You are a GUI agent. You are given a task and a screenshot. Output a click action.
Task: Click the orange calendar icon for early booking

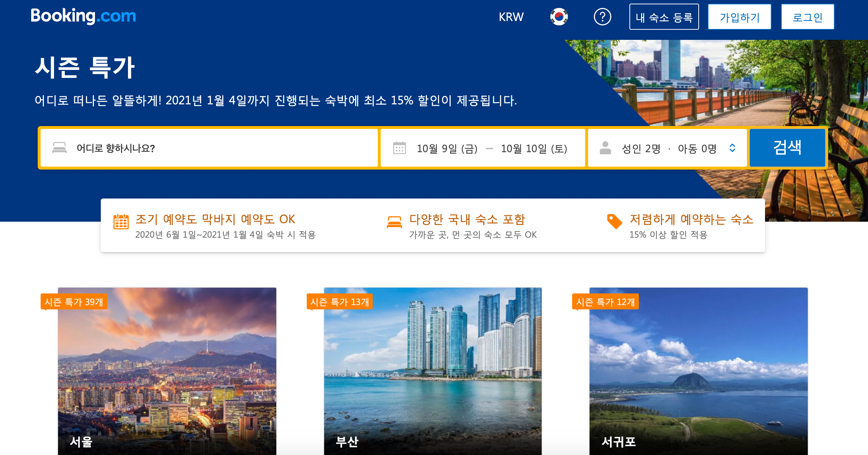(121, 222)
